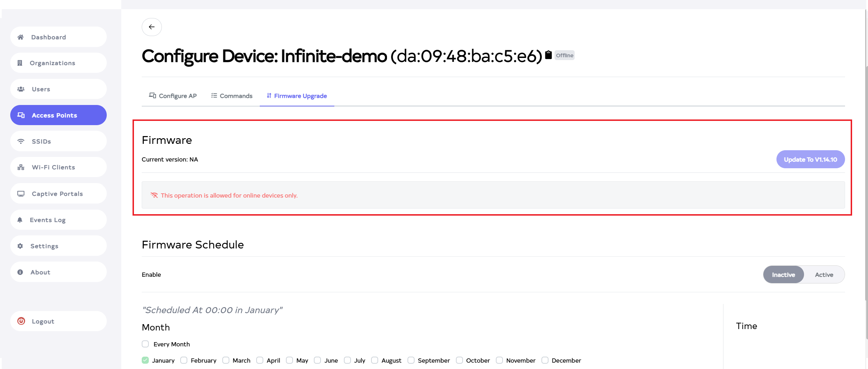The height and width of the screenshot is (369, 868).
Task: Copy MAC address using clipboard icon
Action: [x=548, y=55]
